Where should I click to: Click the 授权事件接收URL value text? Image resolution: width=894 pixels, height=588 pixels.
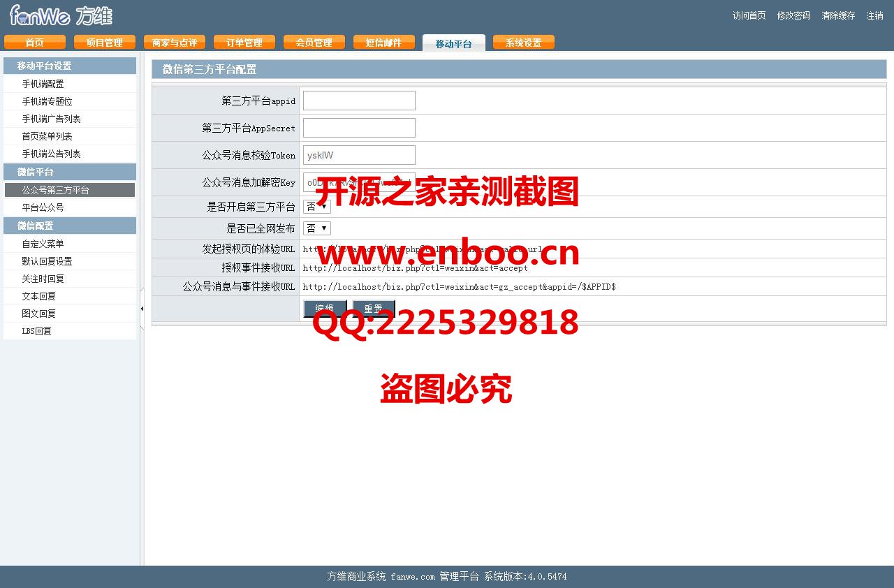click(x=416, y=268)
